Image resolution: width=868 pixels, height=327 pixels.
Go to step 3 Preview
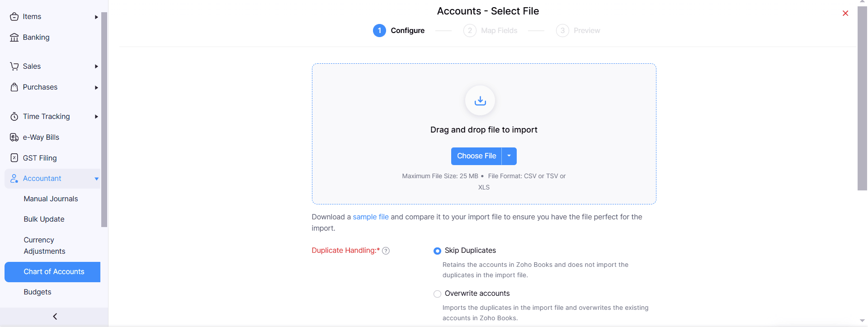tap(578, 31)
